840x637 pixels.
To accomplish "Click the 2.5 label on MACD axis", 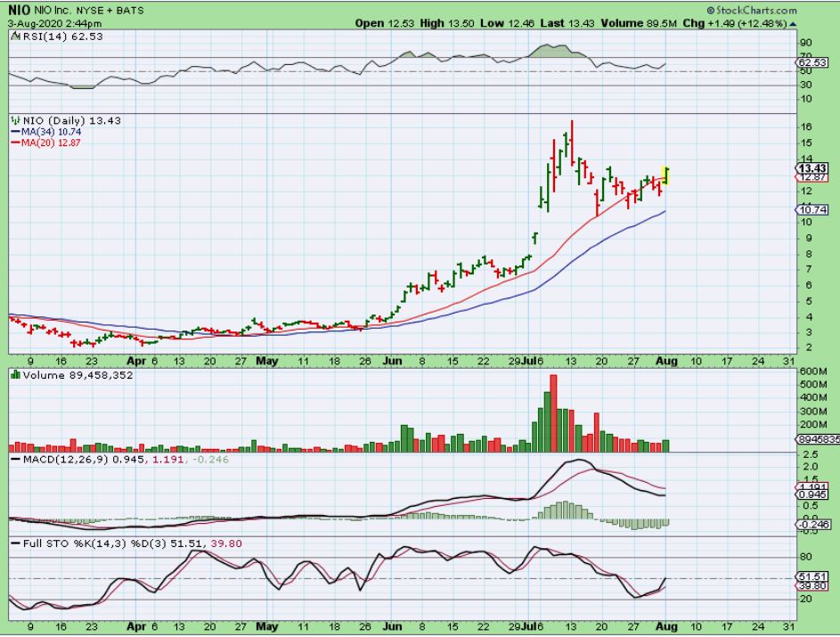I will pos(810,454).
